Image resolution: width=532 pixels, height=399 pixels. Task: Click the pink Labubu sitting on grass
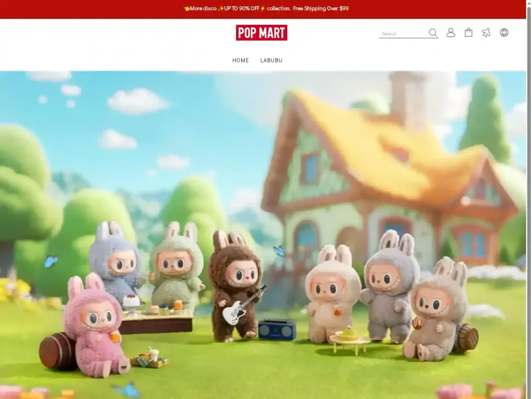pyautogui.click(x=95, y=327)
